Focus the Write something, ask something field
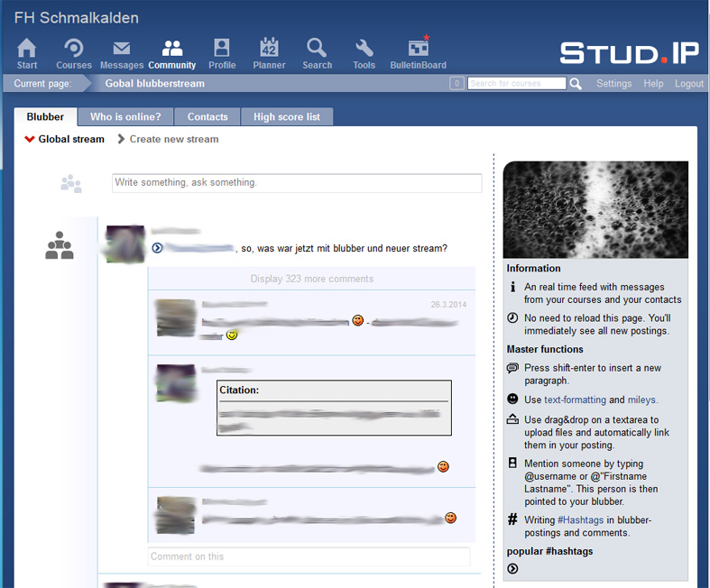The width and height of the screenshot is (710, 588). (x=297, y=182)
